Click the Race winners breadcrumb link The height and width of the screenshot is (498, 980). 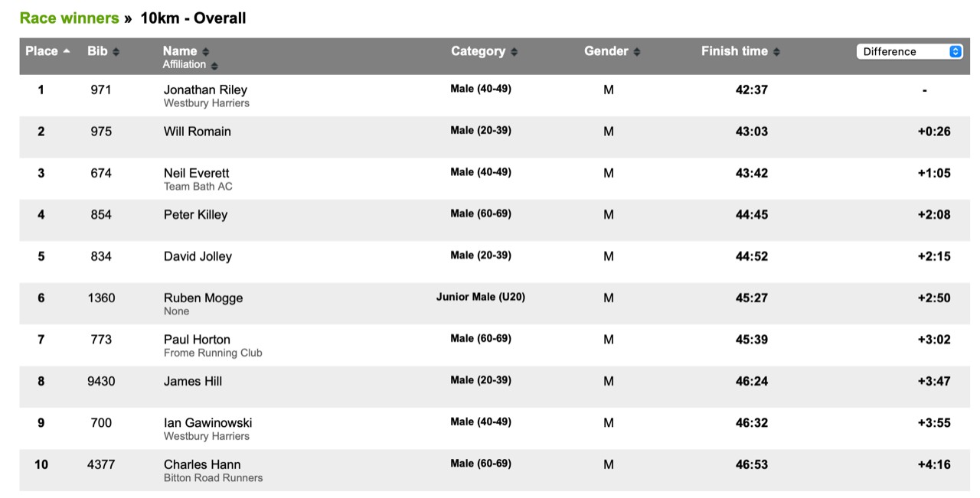click(x=69, y=18)
